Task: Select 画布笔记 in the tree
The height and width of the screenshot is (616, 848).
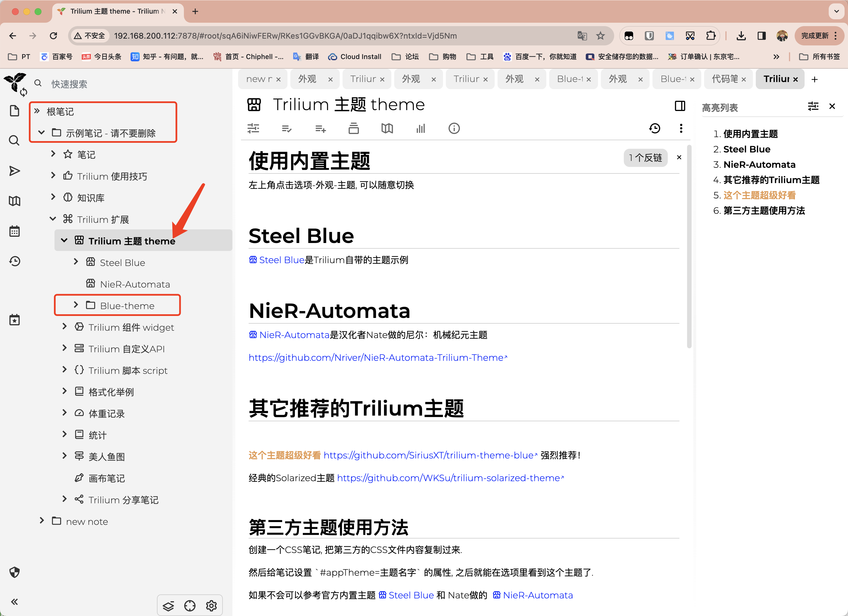Action: tap(106, 478)
